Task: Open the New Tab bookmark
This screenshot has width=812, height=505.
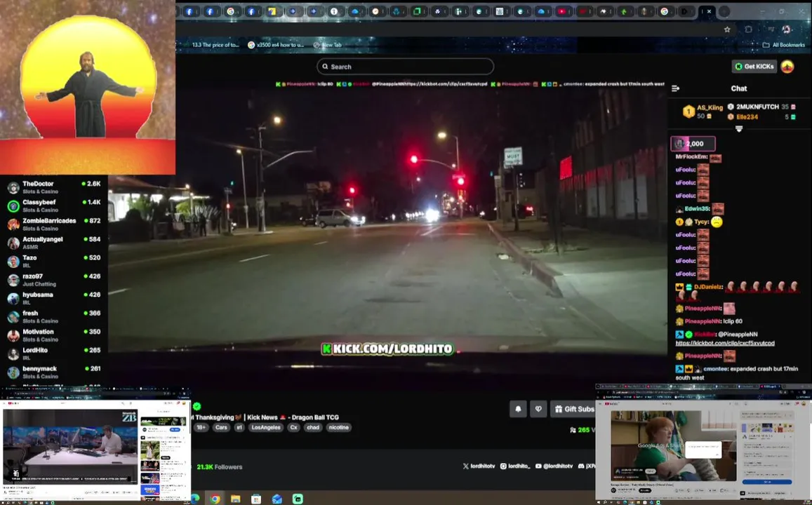Action: pos(327,45)
